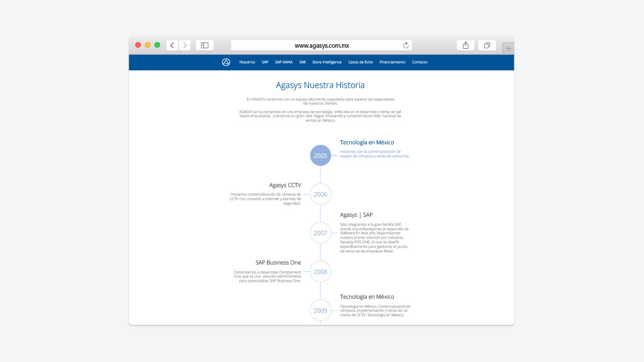Screen dimensions: 644x362
Task: Click the 2008 timeline circle
Action: point(320,271)
